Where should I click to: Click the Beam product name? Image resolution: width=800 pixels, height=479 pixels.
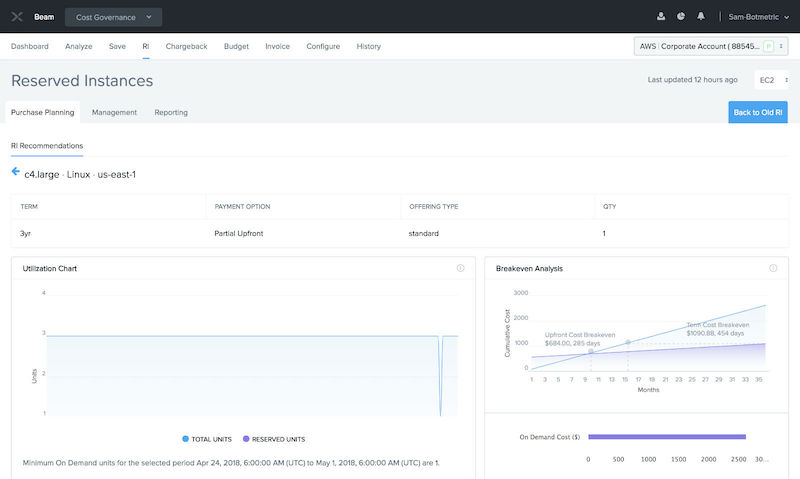click(x=44, y=17)
